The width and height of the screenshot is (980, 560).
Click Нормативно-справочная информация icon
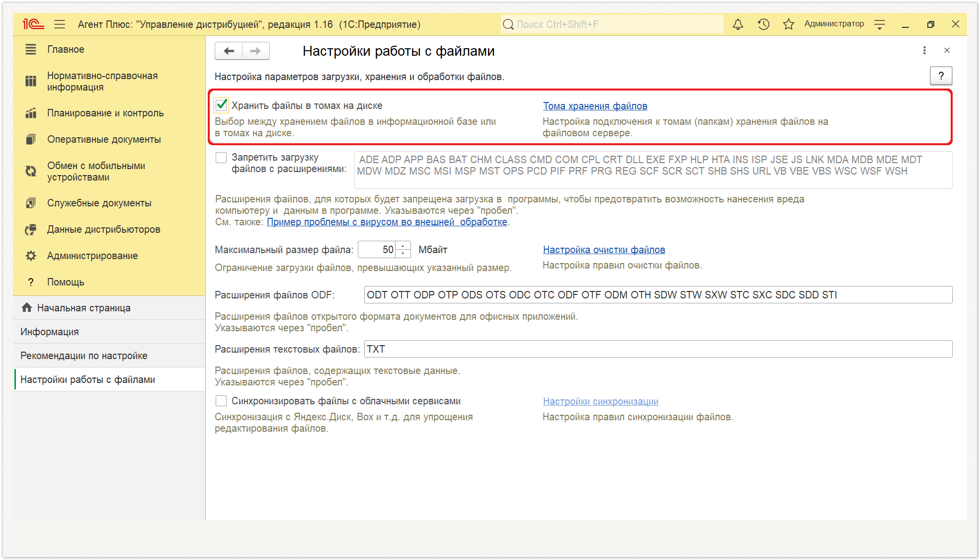(31, 81)
